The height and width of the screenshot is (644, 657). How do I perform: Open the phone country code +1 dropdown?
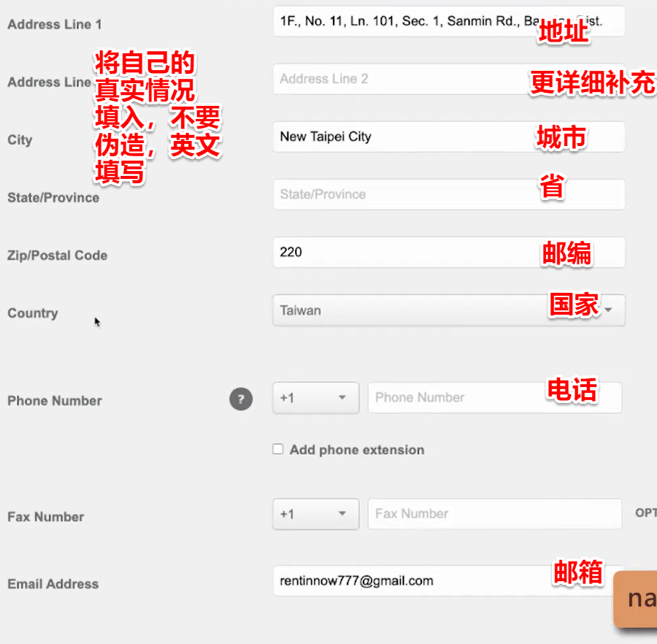pyautogui.click(x=315, y=398)
